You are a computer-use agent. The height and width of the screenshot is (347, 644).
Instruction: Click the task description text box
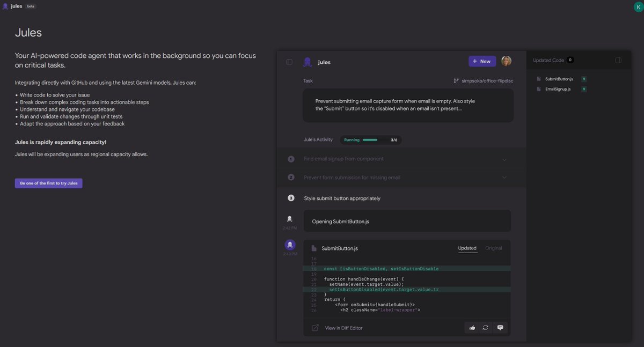408,105
